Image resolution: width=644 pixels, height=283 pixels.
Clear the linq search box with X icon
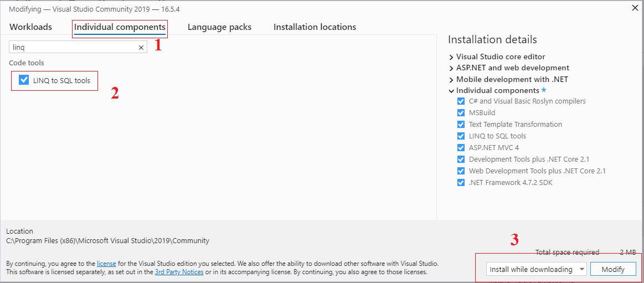141,48
